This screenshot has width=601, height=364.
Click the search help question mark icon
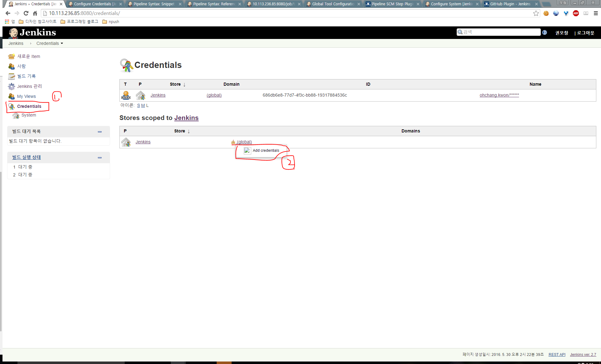coord(544,32)
